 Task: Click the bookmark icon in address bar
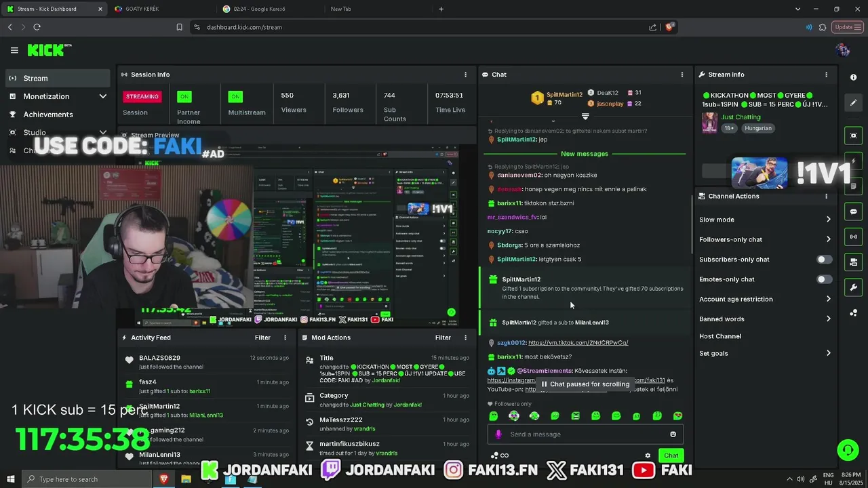pyautogui.click(x=179, y=27)
